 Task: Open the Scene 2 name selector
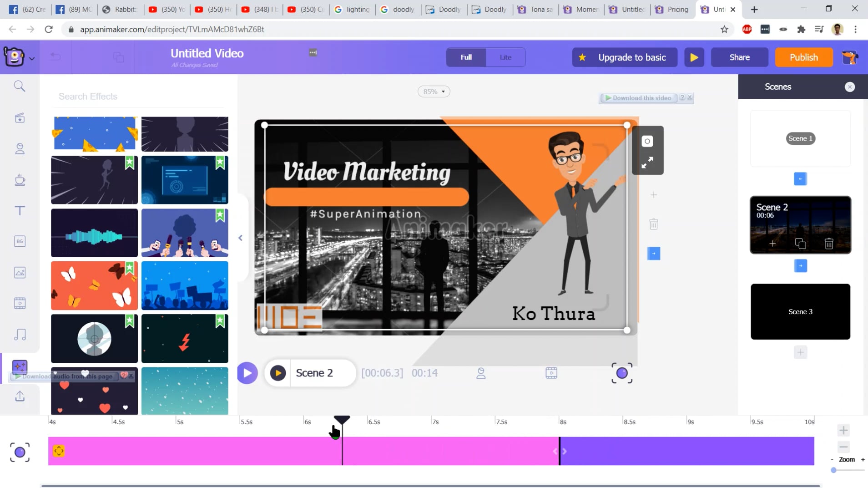coord(314,373)
